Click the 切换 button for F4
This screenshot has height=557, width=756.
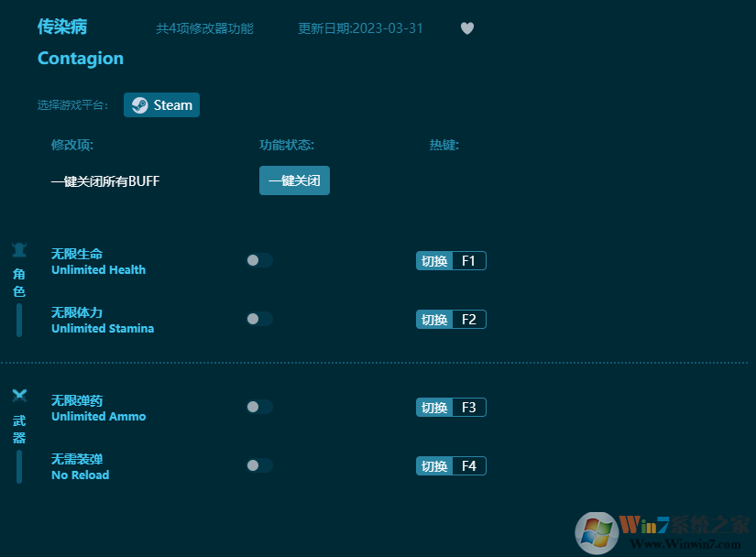[x=434, y=466]
